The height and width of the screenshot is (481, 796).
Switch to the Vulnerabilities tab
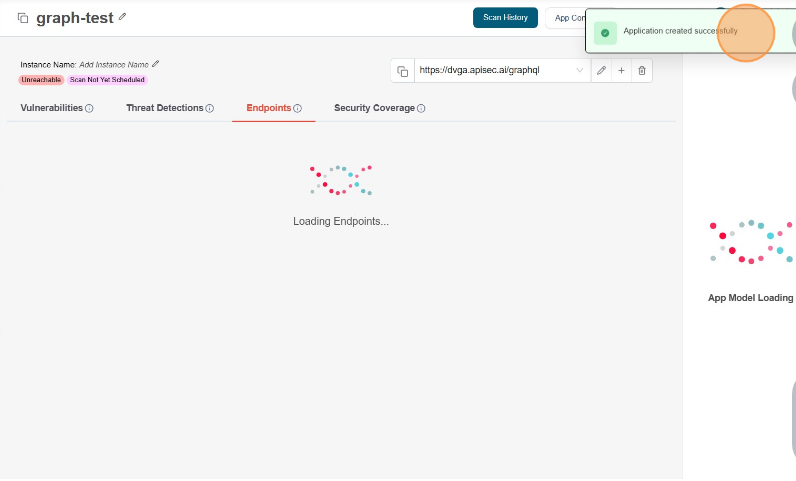point(51,108)
